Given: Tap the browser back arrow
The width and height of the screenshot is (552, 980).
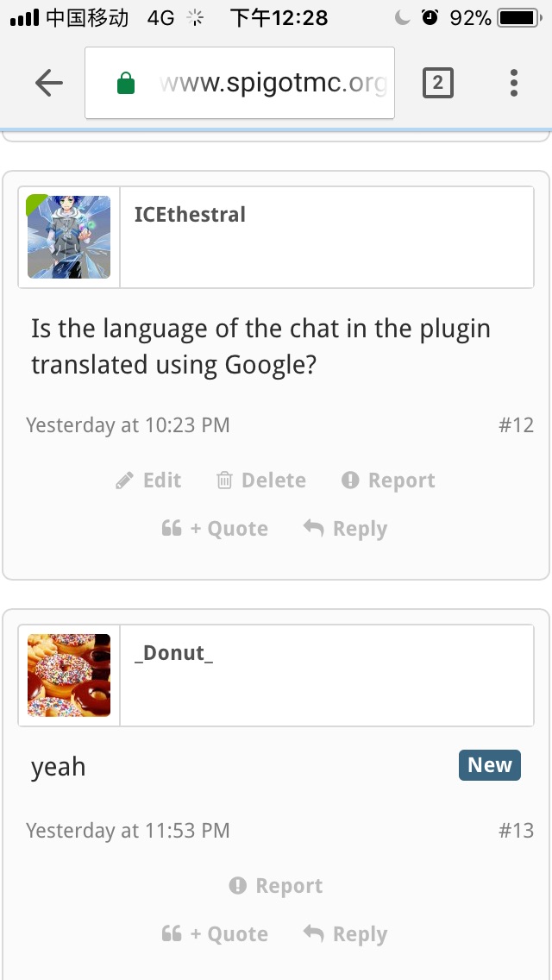Looking at the screenshot, I should pyautogui.click(x=49, y=83).
